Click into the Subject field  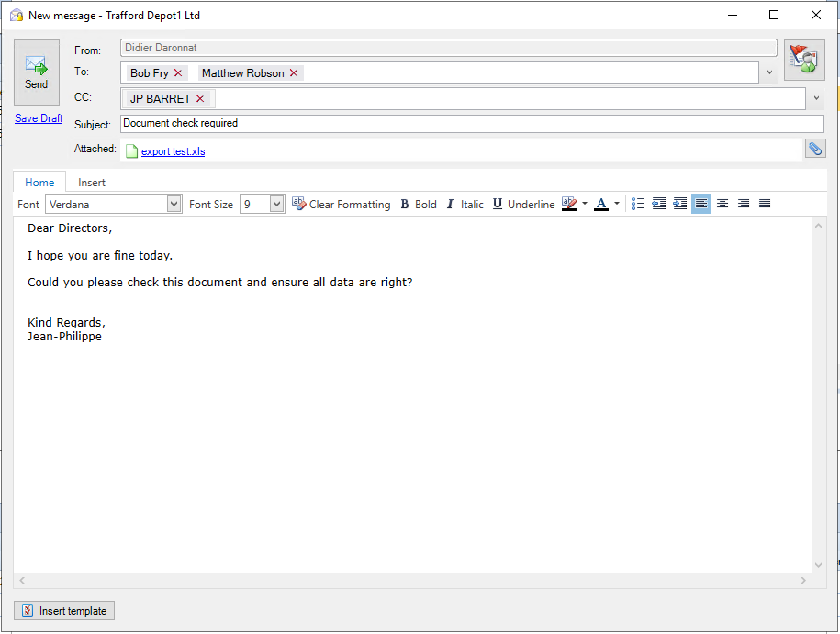pyautogui.click(x=472, y=124)
